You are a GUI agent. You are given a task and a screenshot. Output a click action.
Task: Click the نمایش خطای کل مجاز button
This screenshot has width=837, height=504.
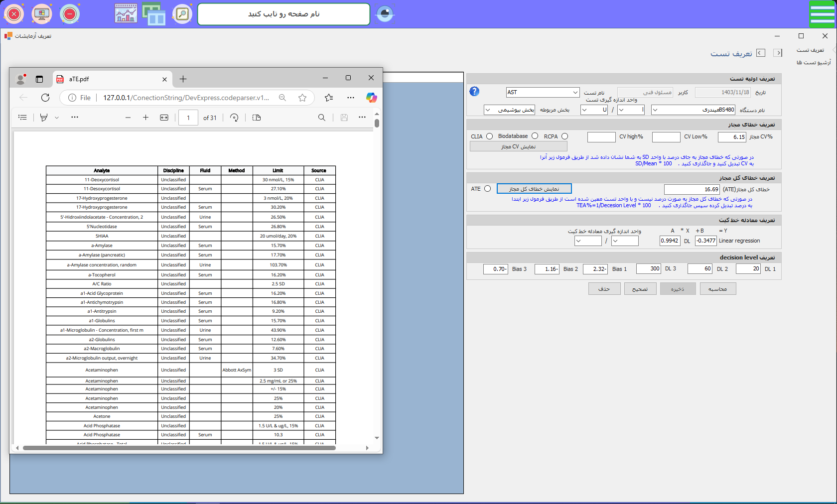pyautogui.click(x=534, y=189)
